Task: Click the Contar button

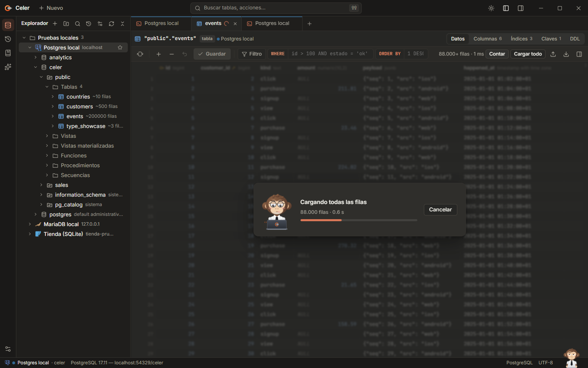Action: pyautogui.click(x=497, y=54)
